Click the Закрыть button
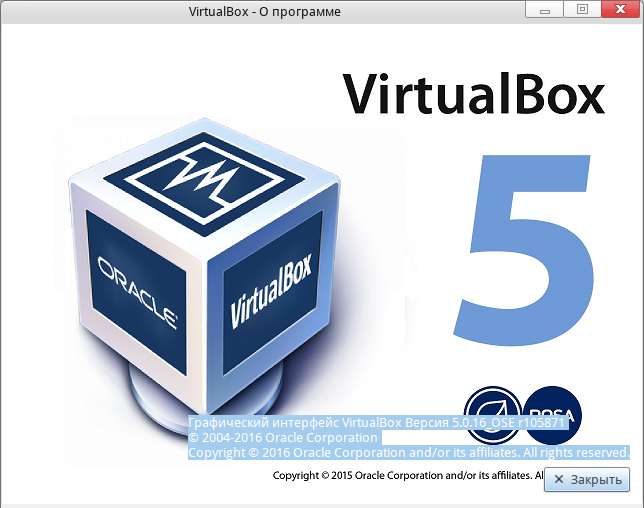The image size is (644, 508). [587, 479]
